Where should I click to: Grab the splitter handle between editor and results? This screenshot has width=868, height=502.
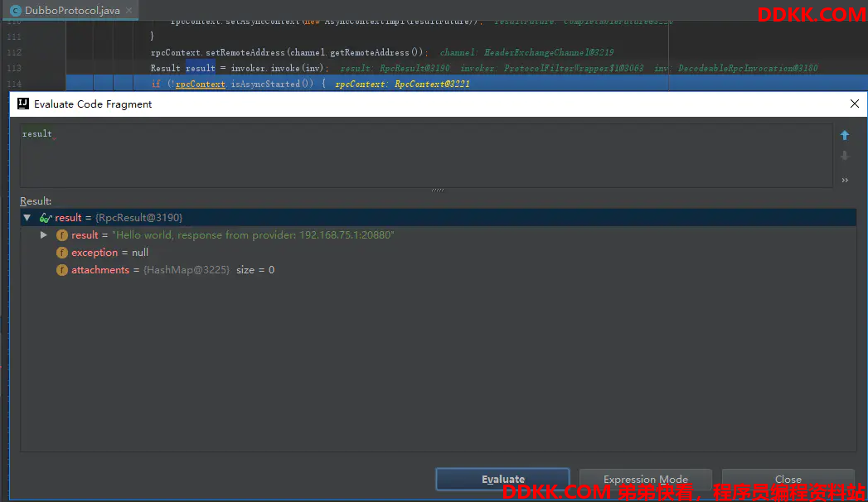[x=438, y=191]
